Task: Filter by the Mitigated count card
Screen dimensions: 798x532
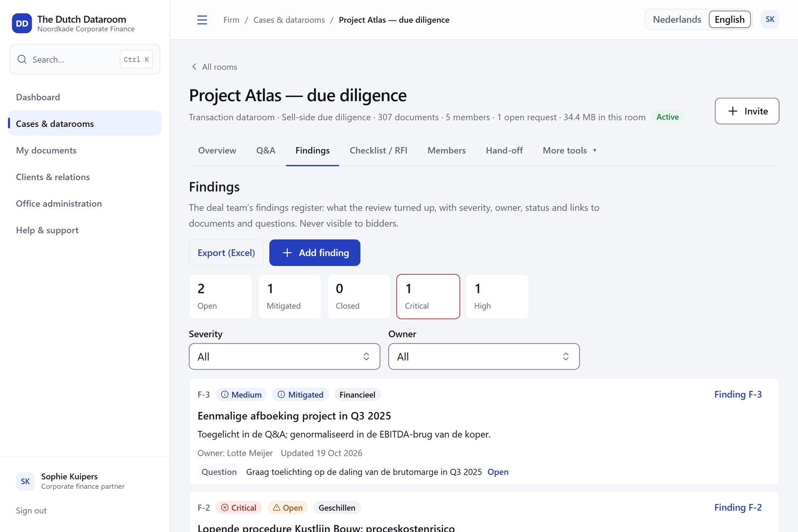Action: tap(290, 297)
